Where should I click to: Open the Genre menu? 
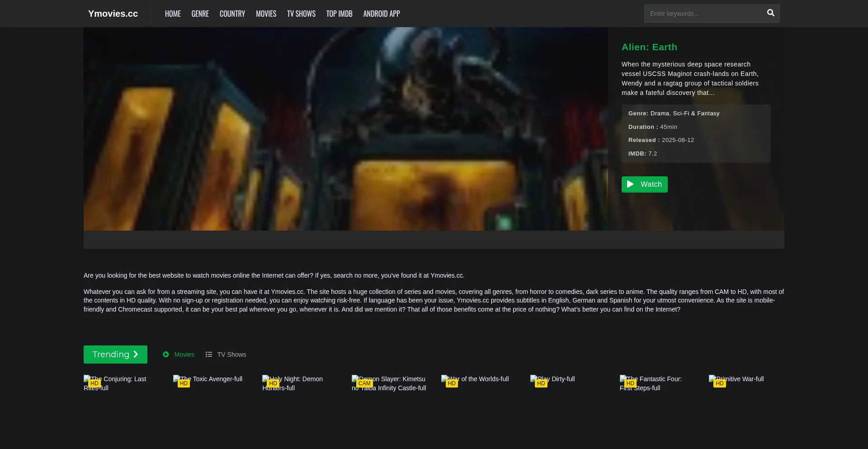[x=200, y=14]
